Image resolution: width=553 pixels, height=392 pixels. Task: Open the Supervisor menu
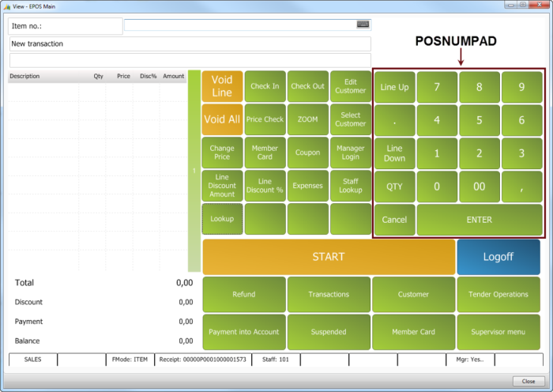(498, 332)
